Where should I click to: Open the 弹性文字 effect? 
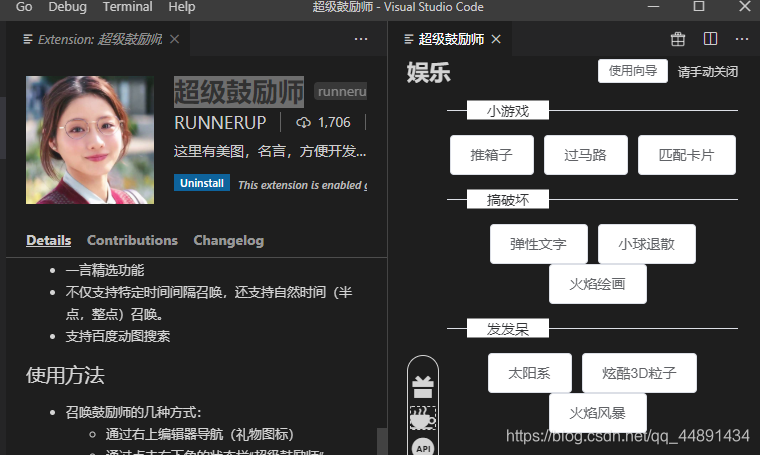click(x=538, y=244)
